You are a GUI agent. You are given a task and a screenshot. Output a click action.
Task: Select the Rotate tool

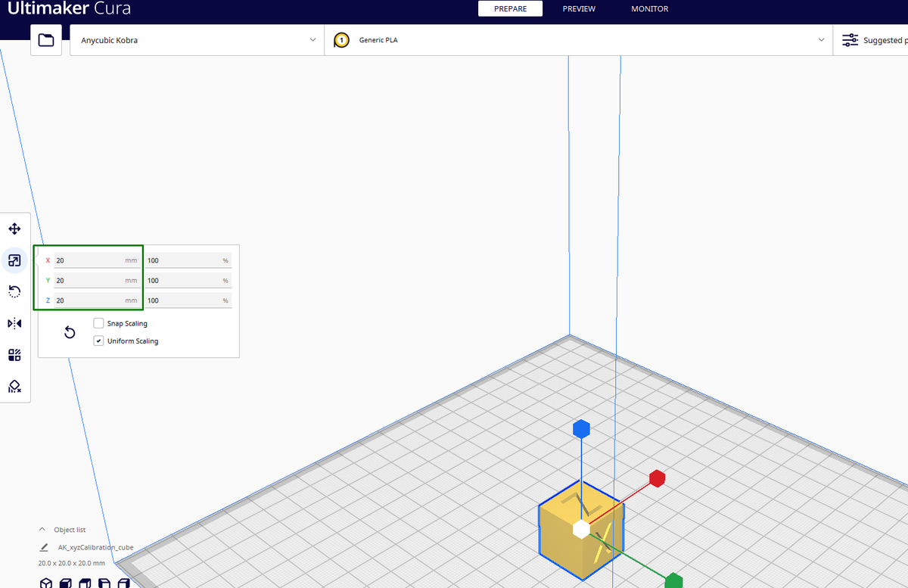pos(14,291)
